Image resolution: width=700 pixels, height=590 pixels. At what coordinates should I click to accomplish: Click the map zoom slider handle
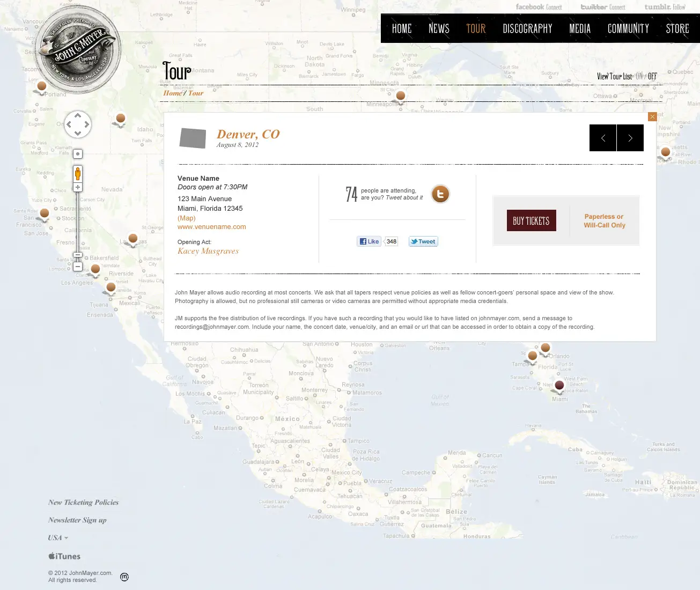pos(78,255)
